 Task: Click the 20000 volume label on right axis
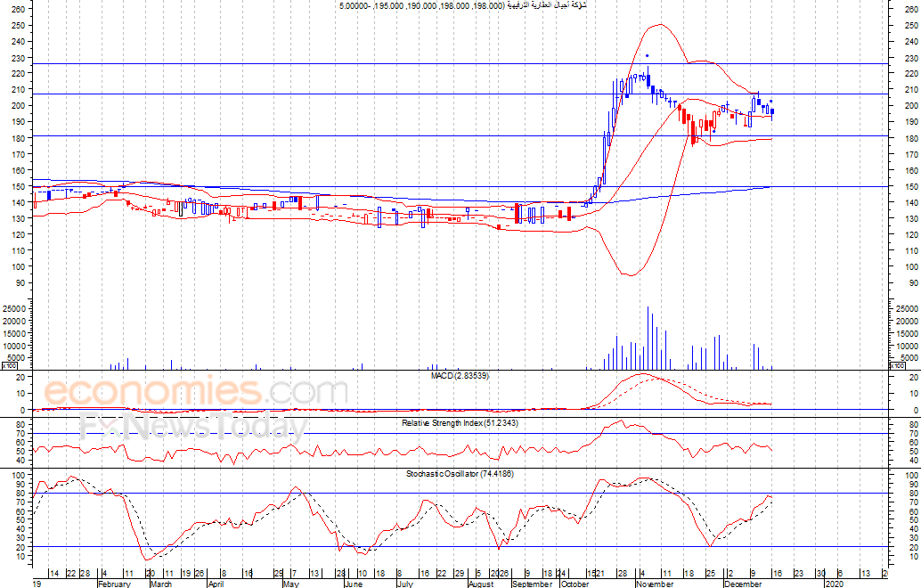coord(907,322)
